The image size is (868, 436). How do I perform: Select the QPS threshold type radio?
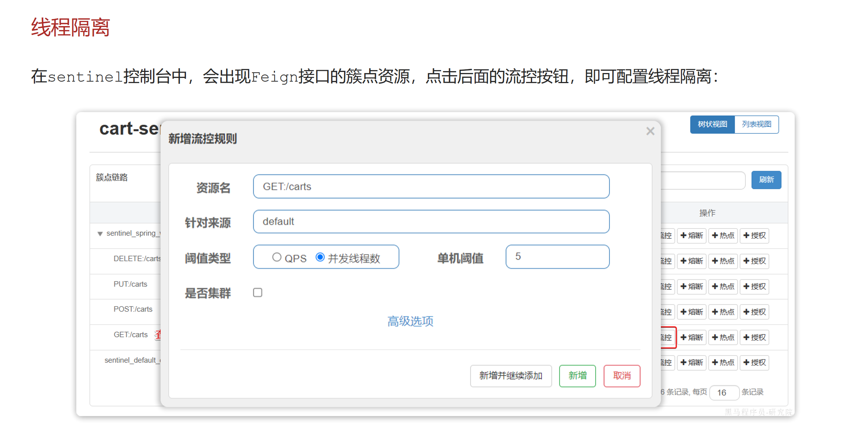click(x=277, y=257)
